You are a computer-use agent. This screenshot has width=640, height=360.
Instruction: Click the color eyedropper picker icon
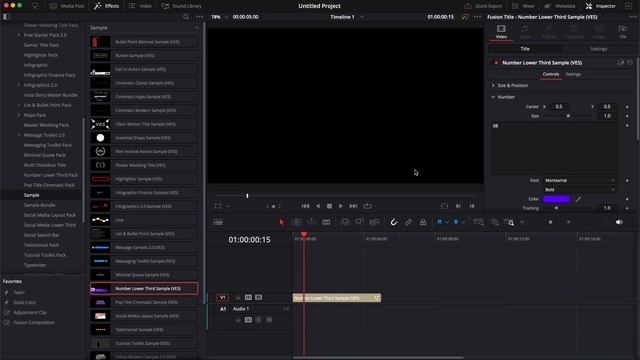click(578, 199)
